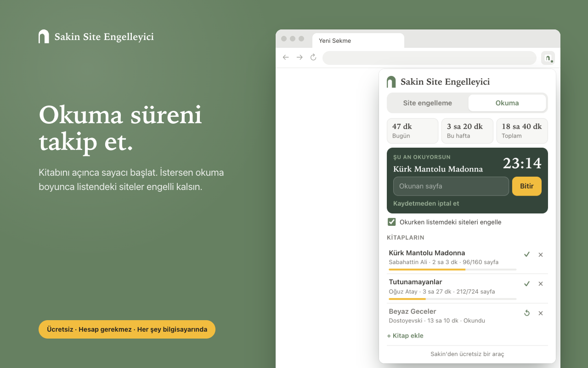Select the Okuma tab
Viewport: 588px width, 368px height.
point(507,103)
